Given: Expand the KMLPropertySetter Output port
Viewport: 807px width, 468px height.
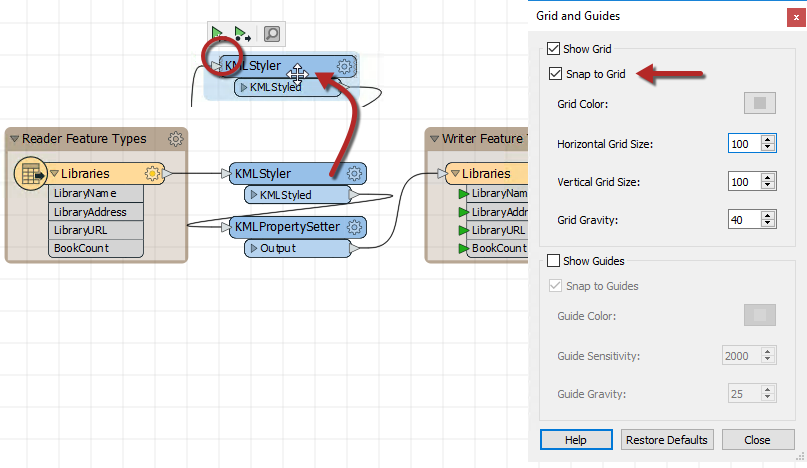Looking at the screenshot, I should click(254, 248).
